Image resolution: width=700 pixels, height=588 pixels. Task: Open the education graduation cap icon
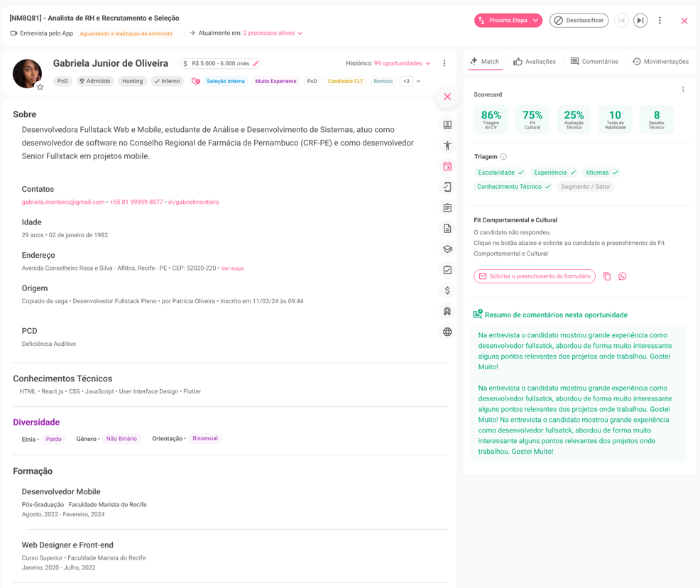point(447,249)
